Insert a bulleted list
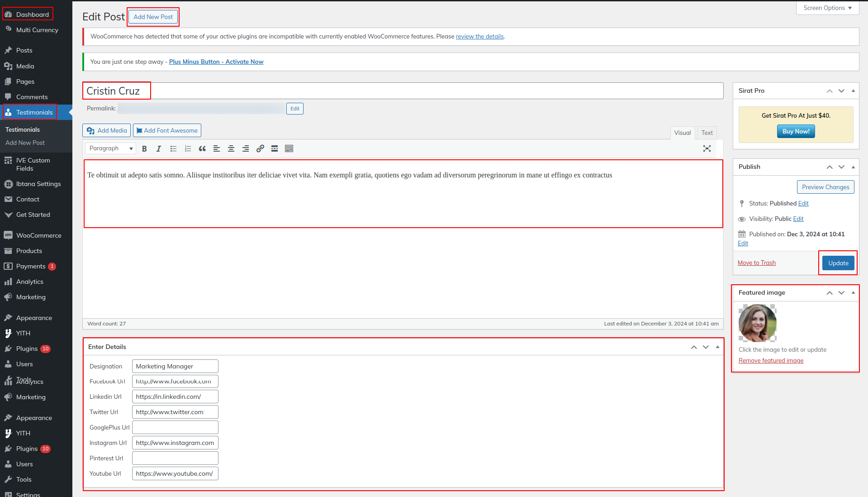This screenshot has height=497, width=868. click(173, 148)
